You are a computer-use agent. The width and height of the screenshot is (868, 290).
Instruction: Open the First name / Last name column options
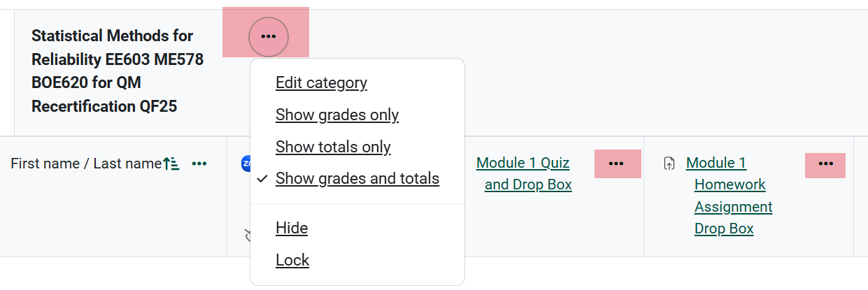pos(200,164)
